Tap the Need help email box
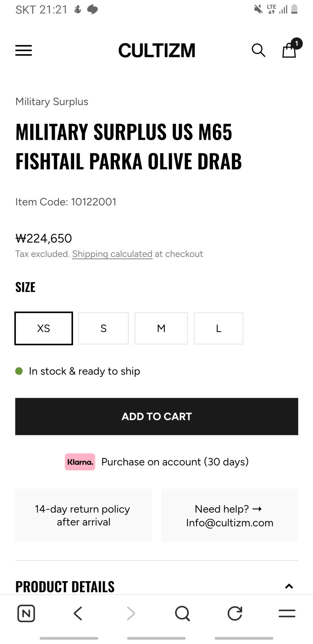This screenshot has width=313, height=644. tap(229, 515)
